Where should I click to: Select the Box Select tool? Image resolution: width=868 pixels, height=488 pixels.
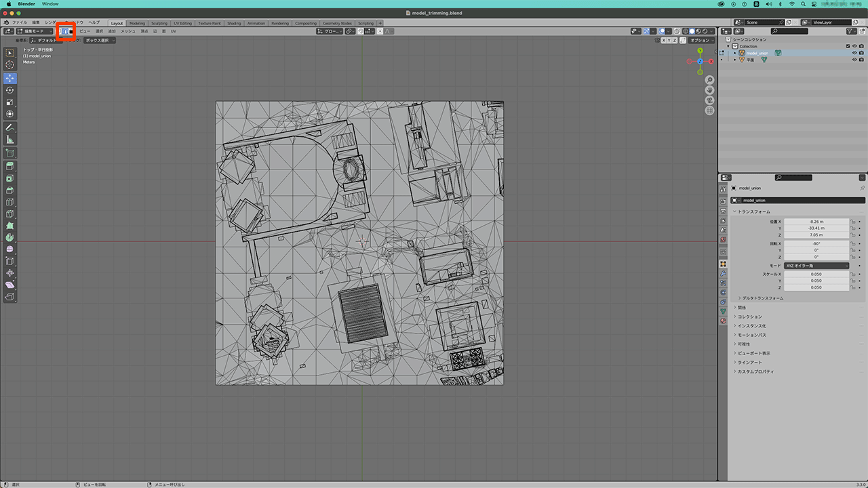point(9,52)
